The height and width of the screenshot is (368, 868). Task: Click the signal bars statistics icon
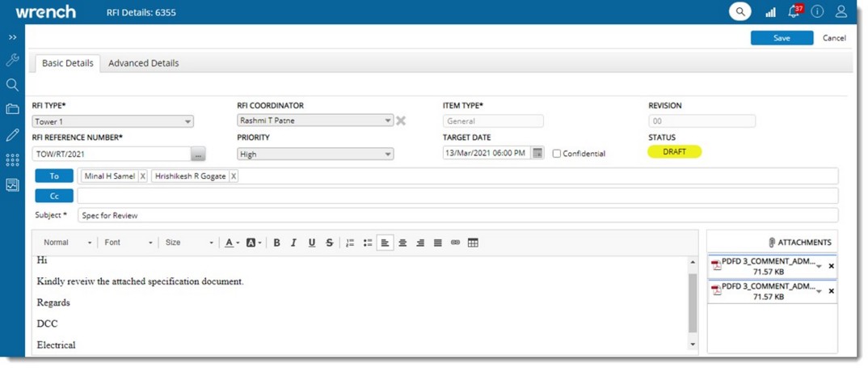(x=770, y=12)
